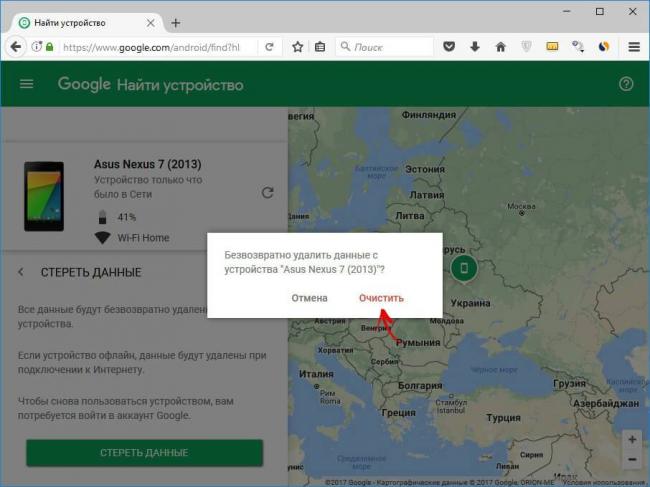
Task: Click the grey shield extension icon
Action: (x=526, y=46)
